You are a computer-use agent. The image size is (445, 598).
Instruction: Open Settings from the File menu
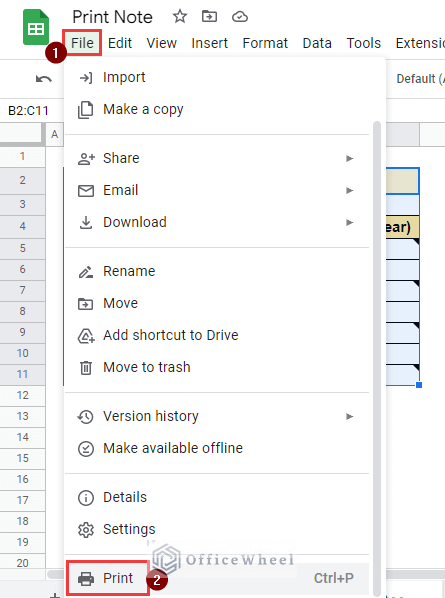point(217,530)
